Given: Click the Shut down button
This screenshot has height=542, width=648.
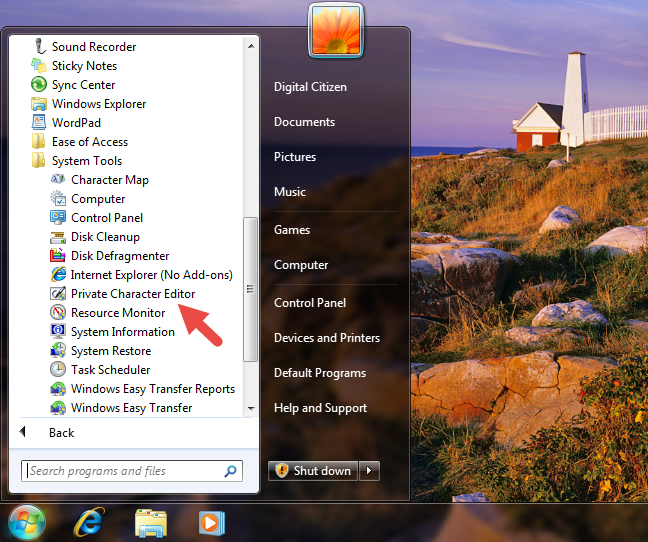Looking at the screenshot, I should pyautogui.click(x=313, y=471).
